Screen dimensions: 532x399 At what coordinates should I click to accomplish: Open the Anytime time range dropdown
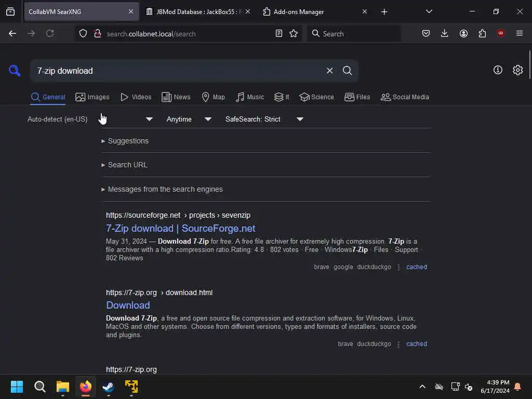pos(189,119)
